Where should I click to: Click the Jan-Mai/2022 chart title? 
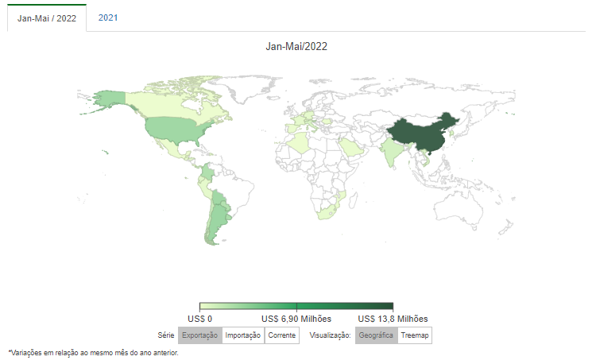(296, 46)
